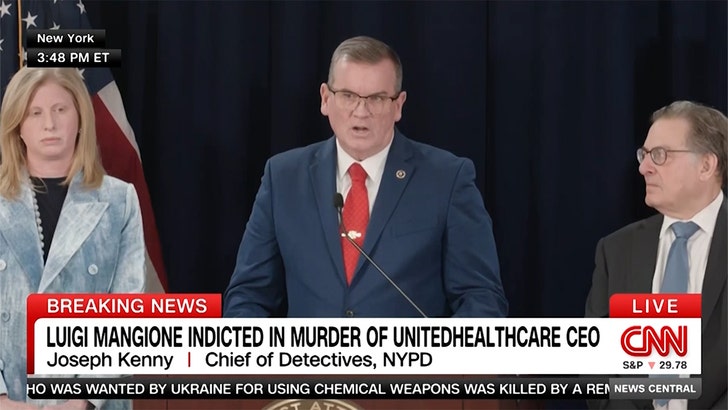Click the Joseph Kenny name caption
The height and width of the screenshot is (410, 728).
point(110,360)
